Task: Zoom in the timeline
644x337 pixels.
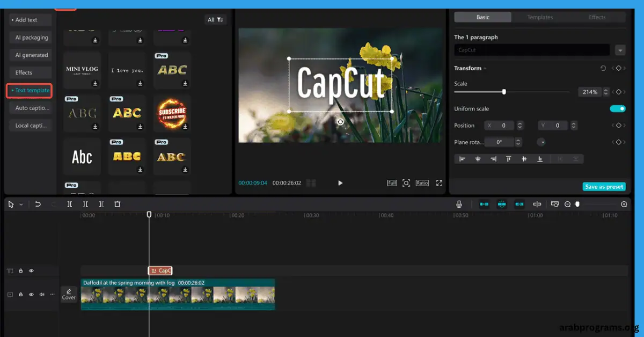Action: click(x=624, y=204)
